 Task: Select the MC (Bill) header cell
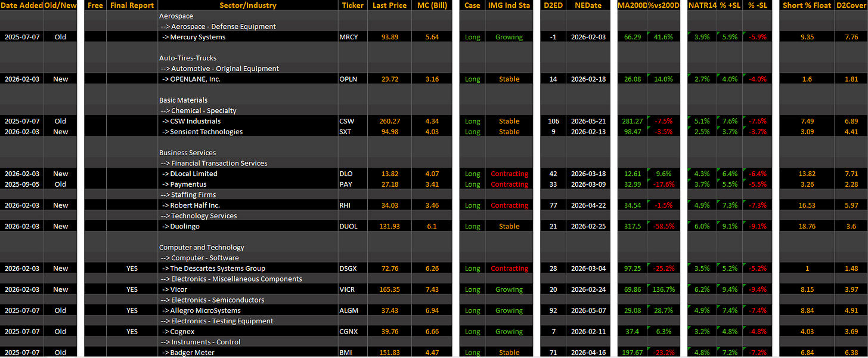coord(432,5)
